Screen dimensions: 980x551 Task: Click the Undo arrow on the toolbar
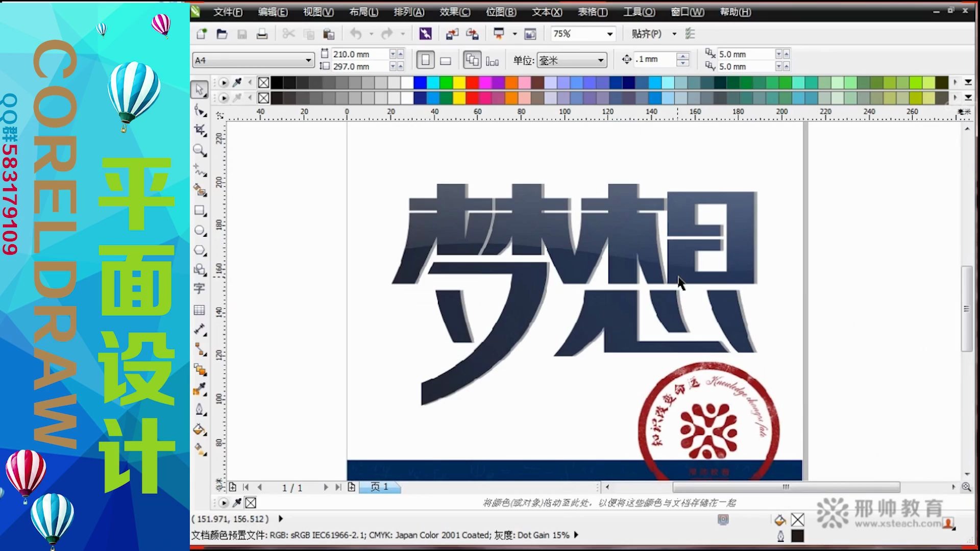pos(356,33)
